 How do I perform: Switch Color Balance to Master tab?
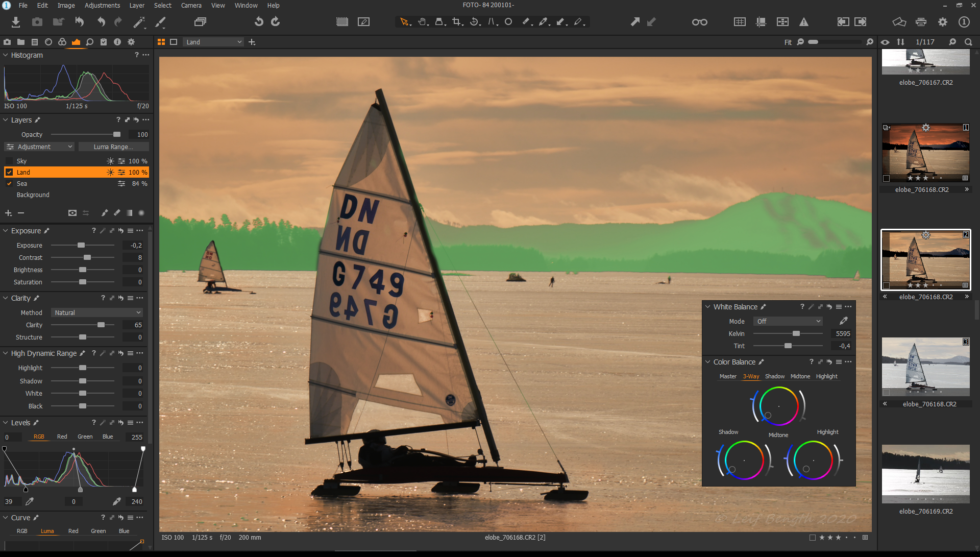tap(728, 376)
